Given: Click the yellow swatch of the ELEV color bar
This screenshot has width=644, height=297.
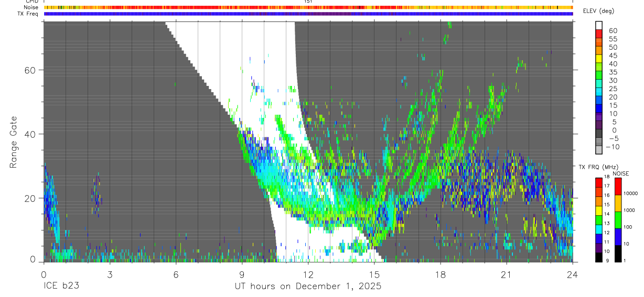Looking at the screenshot, I should 599,59.
